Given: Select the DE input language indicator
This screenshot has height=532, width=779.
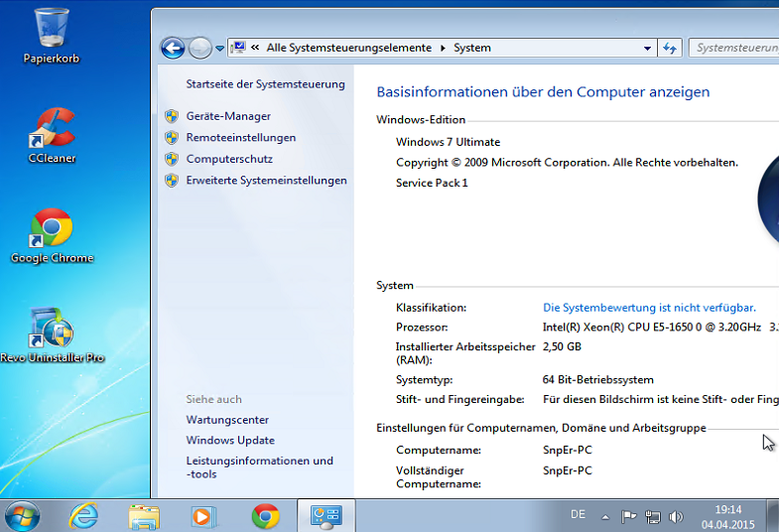Looking at the screenshot, I should point(578,515).
